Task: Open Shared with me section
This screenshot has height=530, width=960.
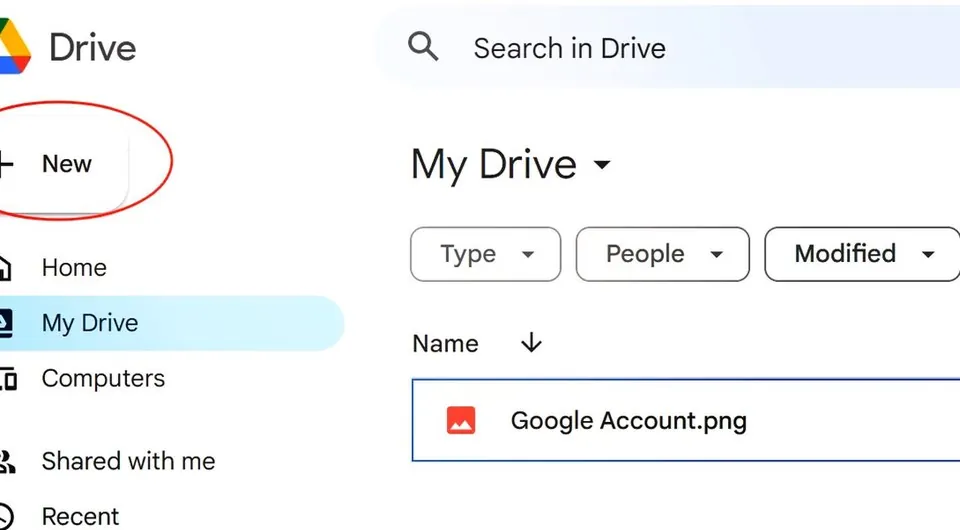Action: point(128,461)
